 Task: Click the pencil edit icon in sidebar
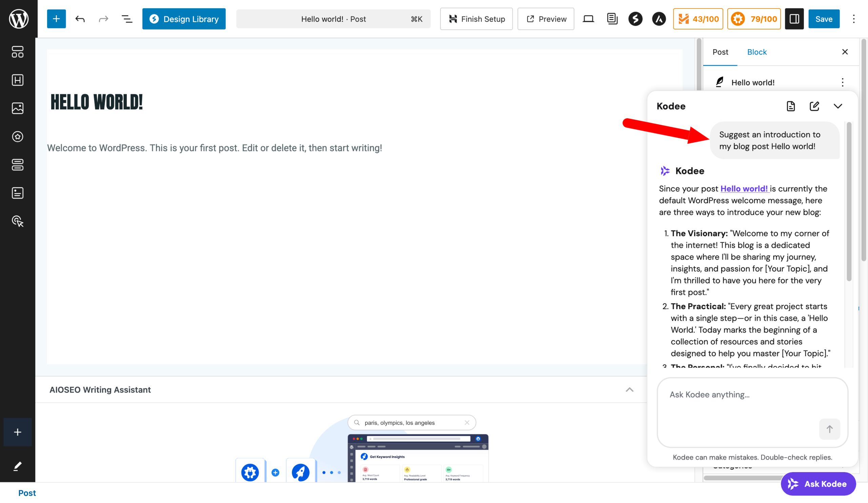point(18,466)
